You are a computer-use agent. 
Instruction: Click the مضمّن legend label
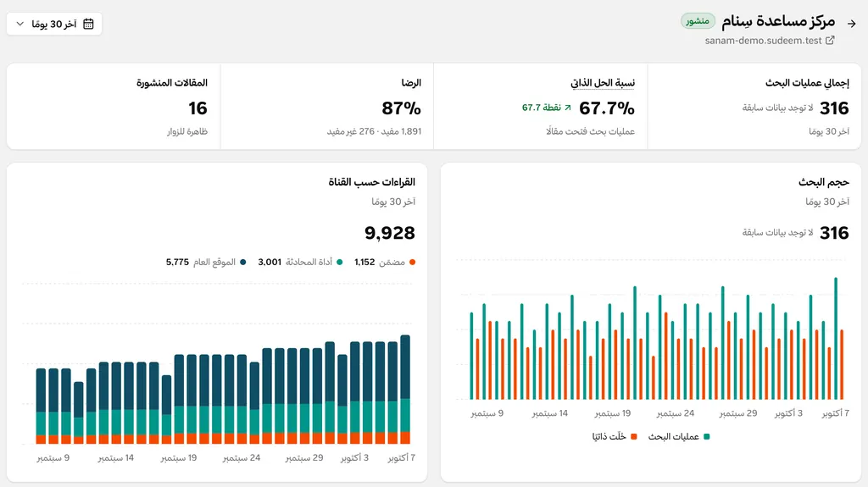pos(392,262)
